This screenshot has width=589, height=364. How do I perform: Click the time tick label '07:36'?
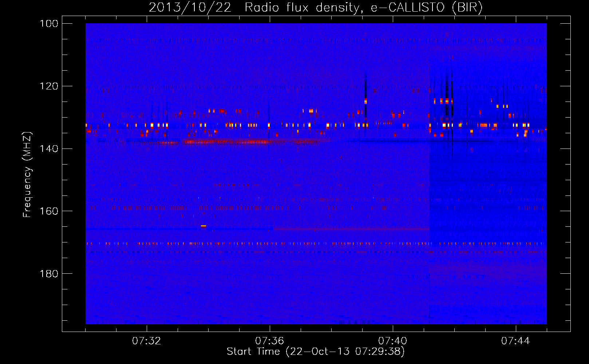pyautogui.click(x=269, y=341)
